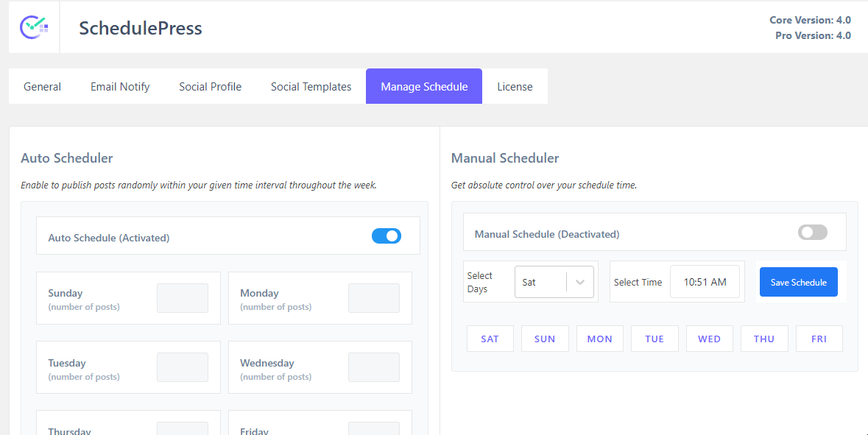Expand the Select Days chevron arrow
This screenshot has width=868, height=435.
pos(580,282)
